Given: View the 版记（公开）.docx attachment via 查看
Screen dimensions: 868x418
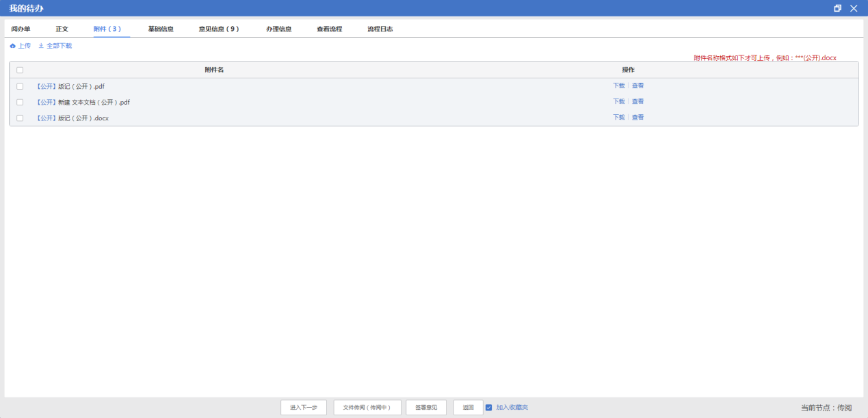Looking at the screenshot, I should 637,118.
